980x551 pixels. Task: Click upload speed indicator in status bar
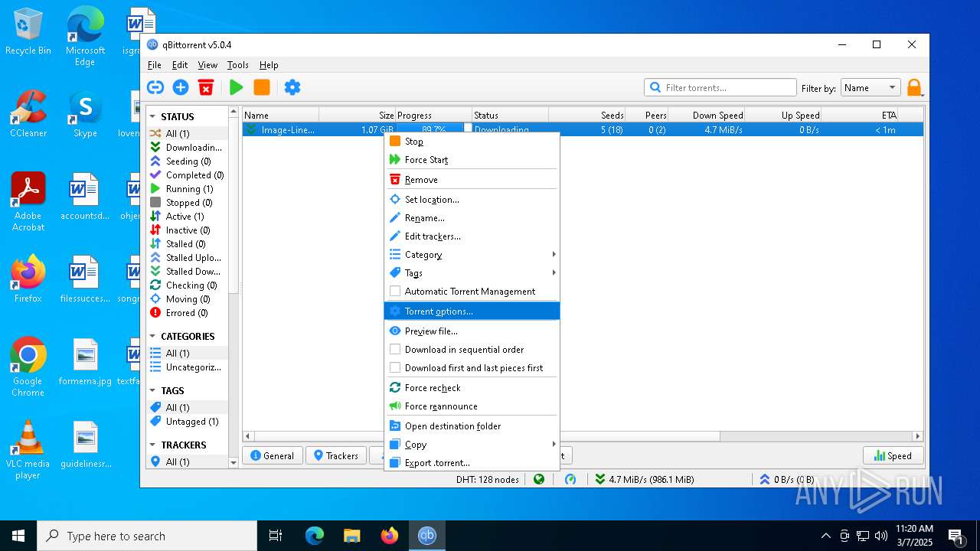(786, 479)
